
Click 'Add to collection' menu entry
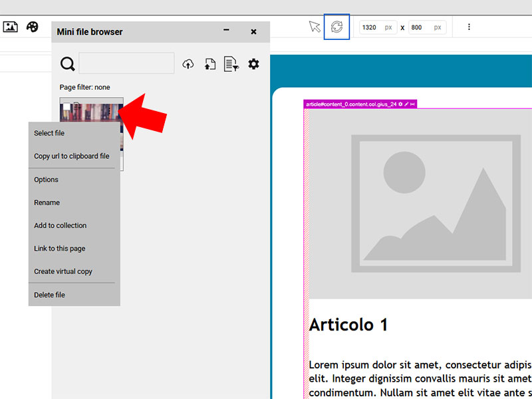tap(61, 225)
